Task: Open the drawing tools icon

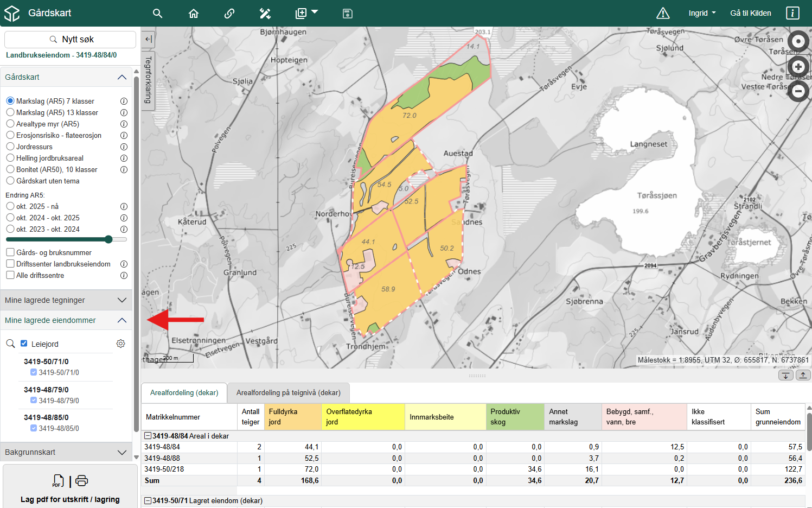Action: pyautogui.click(x=265, y=13)
